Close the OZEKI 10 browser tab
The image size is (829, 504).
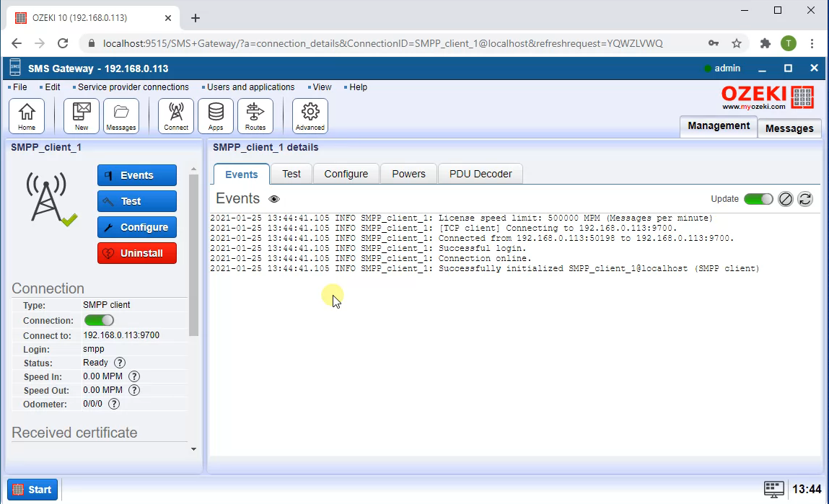[167, 18]
